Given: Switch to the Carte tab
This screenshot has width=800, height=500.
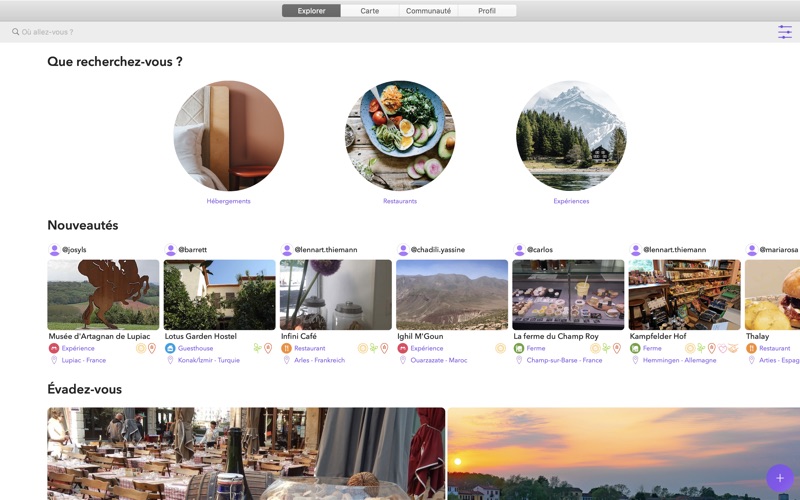Looking at the screenshot, I should (370, 11).
